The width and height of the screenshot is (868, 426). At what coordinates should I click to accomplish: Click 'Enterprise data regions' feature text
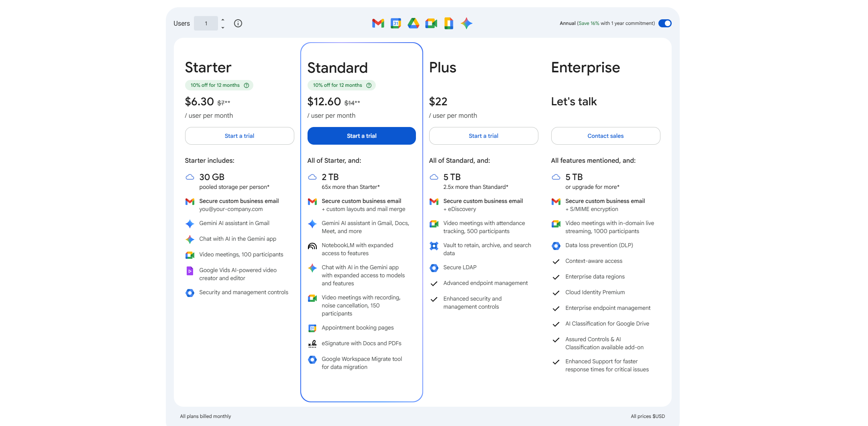pos(595,276)
